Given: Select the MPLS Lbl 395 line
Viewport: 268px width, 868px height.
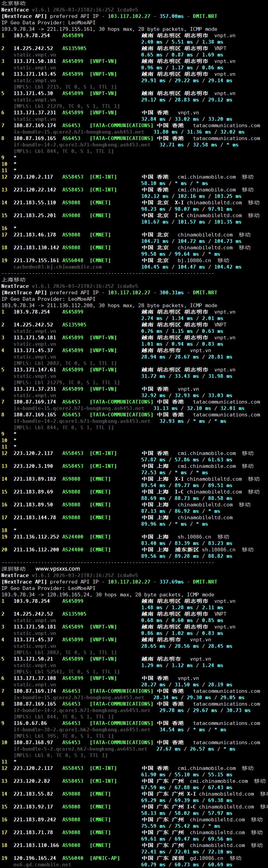Looking at the screenshot, I should 64,736.
